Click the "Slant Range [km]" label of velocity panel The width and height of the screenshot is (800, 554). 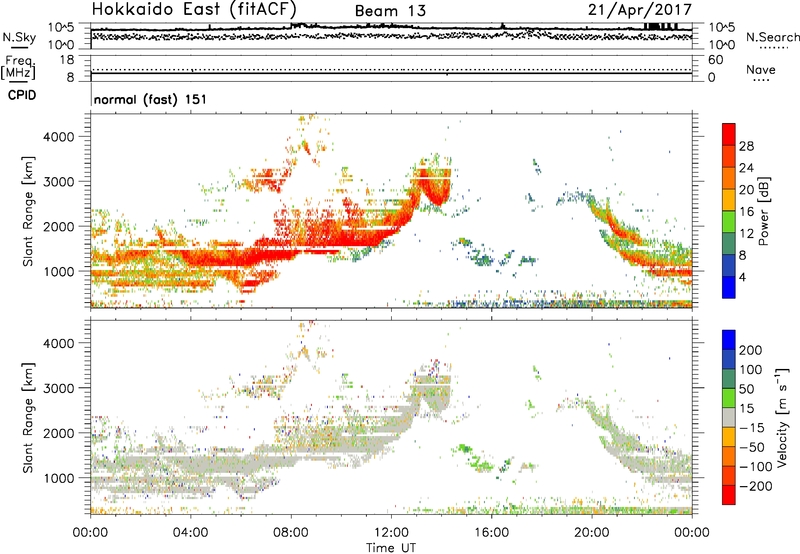[x=27, y=417]
